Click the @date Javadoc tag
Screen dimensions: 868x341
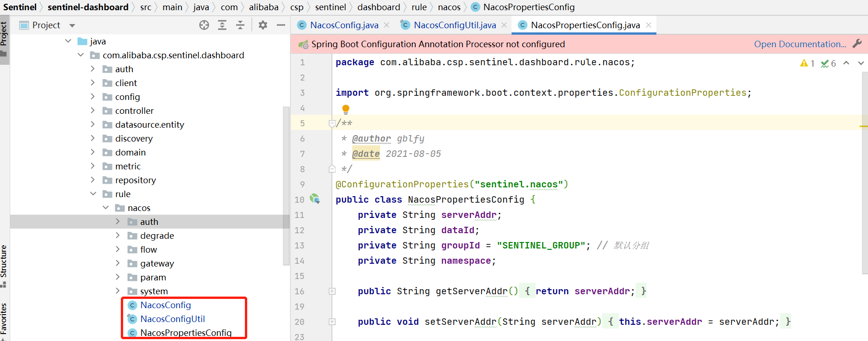click(x=366, y=154)
